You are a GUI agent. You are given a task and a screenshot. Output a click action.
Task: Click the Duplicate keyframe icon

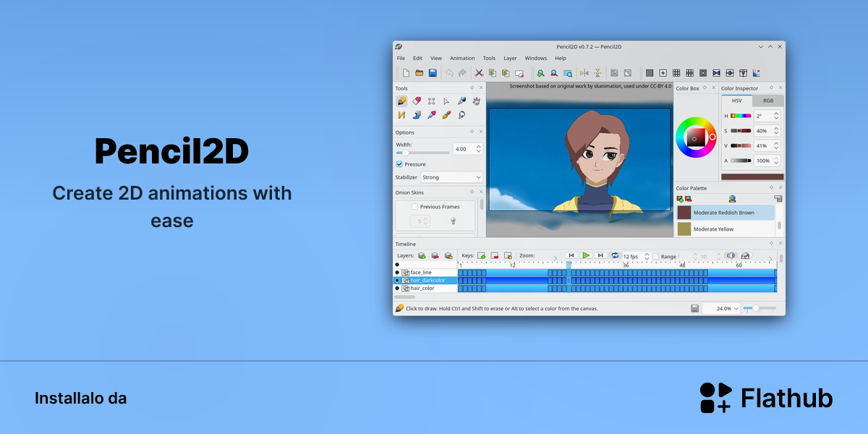coord(508,256)
